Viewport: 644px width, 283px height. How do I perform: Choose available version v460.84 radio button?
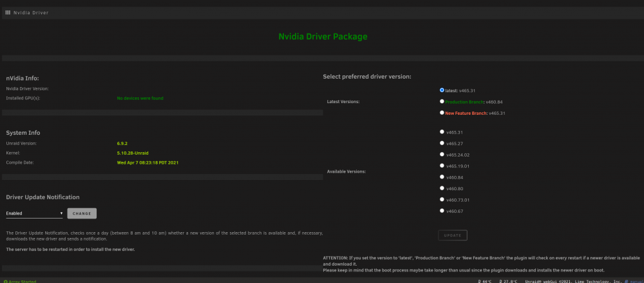click(442, 177)
